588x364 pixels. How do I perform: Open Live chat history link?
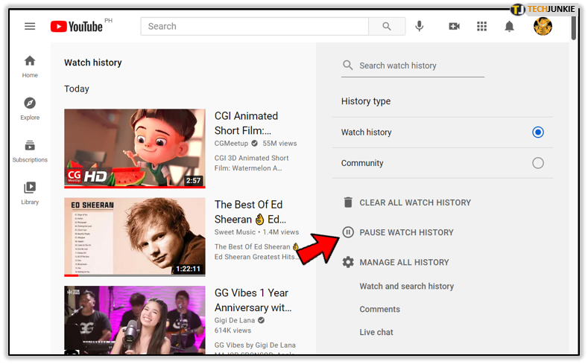pyautogui.click(x=376, y=332)
